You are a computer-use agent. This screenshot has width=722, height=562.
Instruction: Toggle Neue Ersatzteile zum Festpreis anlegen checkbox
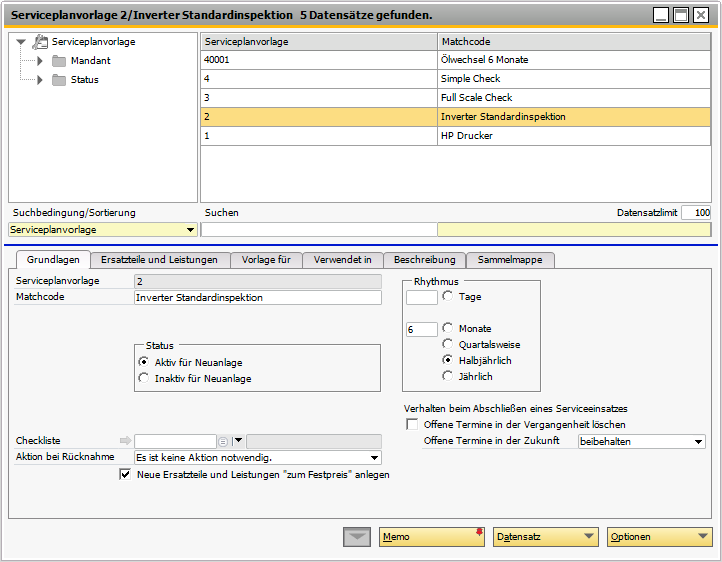[x=125, y=474]
